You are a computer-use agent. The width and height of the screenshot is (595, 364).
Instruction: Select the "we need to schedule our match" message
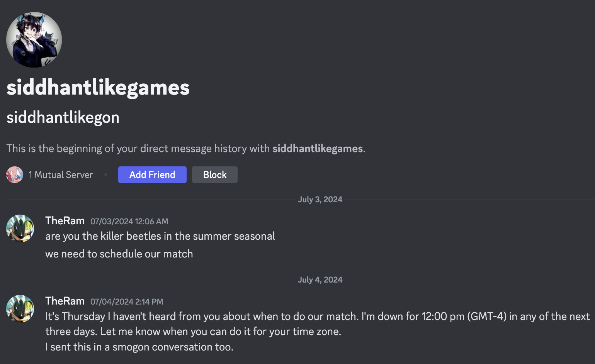point(119,254)
